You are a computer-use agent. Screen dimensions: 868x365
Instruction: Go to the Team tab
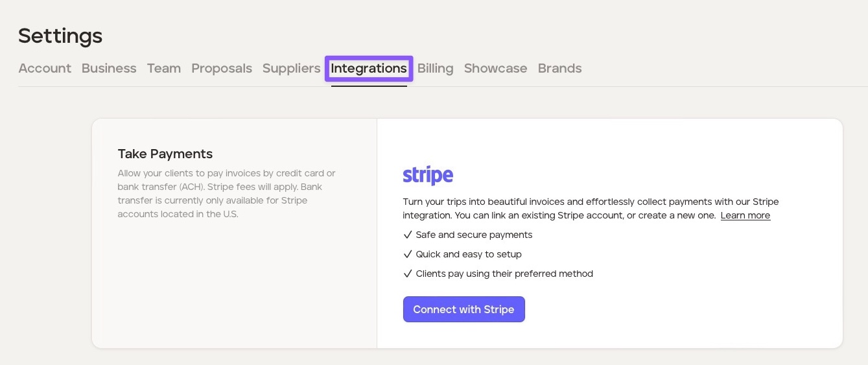click(163, 68)
